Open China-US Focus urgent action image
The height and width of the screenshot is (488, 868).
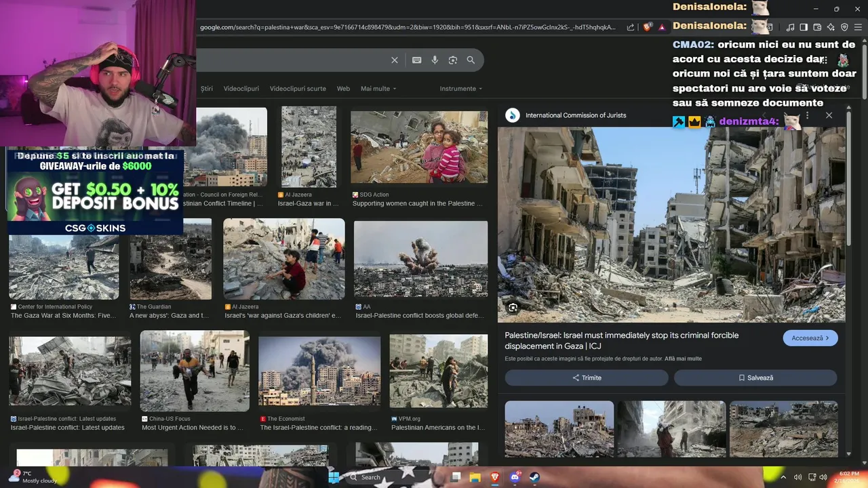click(x=195, y=371)
